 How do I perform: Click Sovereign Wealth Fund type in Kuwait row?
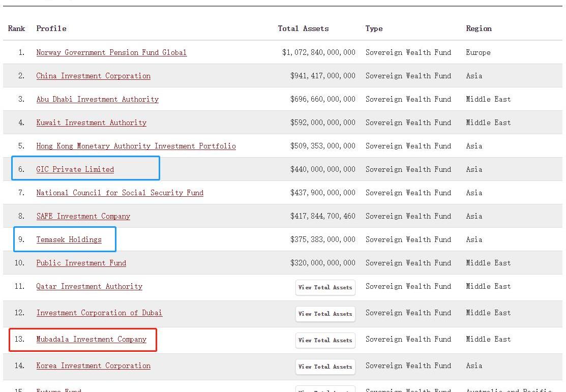408,123
